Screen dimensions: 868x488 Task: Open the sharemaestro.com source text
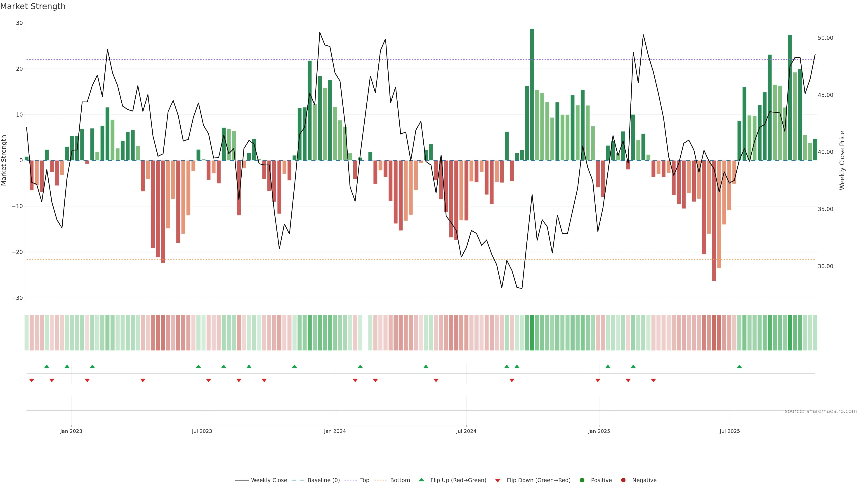click(821, 411)
